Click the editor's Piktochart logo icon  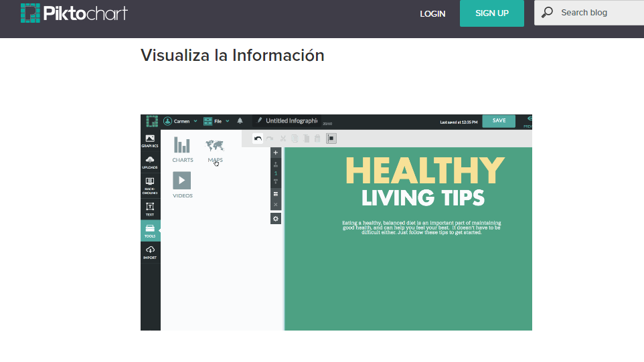coord(152,121)
